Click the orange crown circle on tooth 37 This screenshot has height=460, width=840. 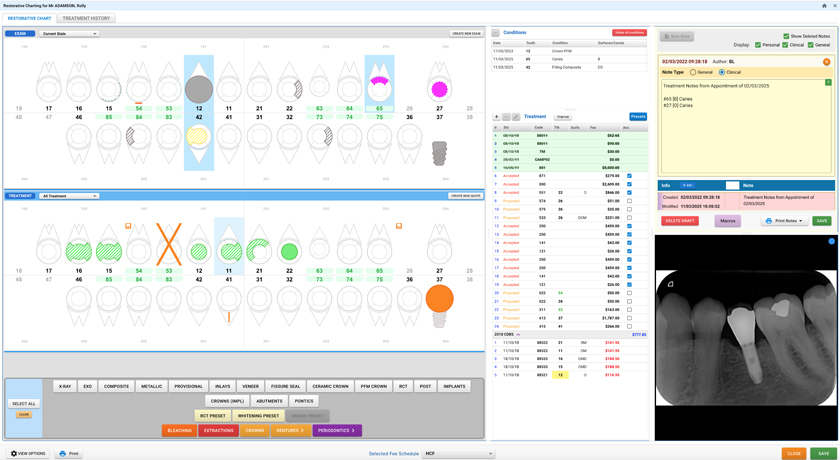point(440,299)
